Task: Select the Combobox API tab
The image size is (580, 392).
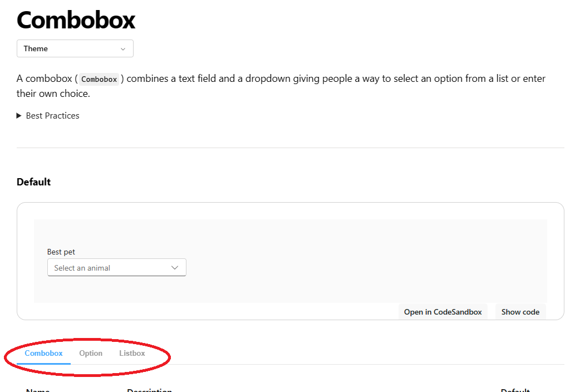Action: pyautogui.click(x=43, y=353)
